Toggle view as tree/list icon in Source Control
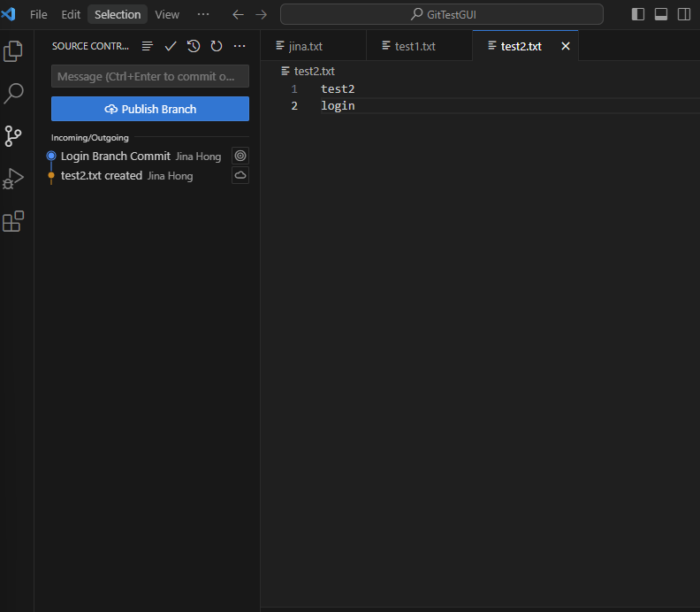The height and width of the screenshot is (612, 700). coord(148,46)
